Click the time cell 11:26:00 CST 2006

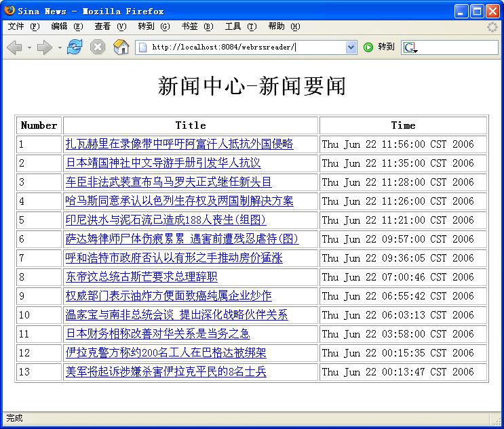403,201
